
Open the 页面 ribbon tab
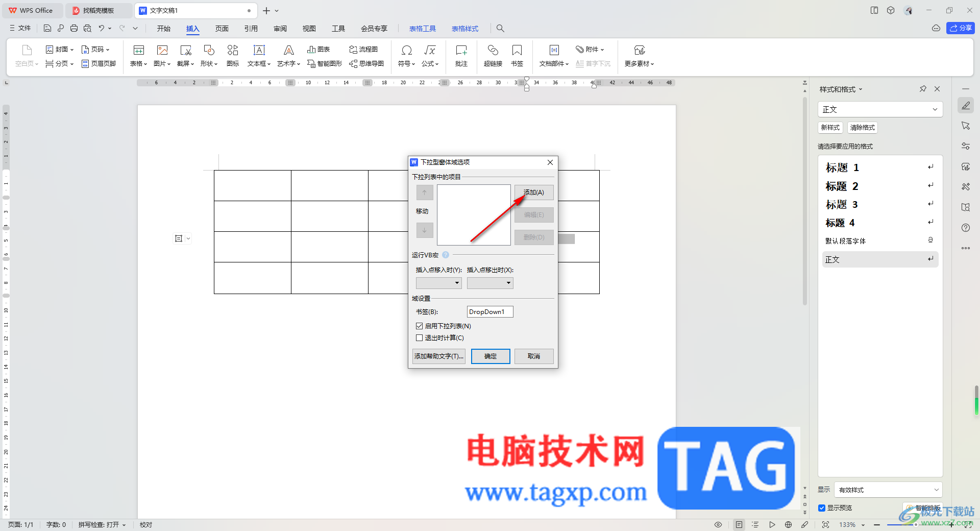[222, 29]
